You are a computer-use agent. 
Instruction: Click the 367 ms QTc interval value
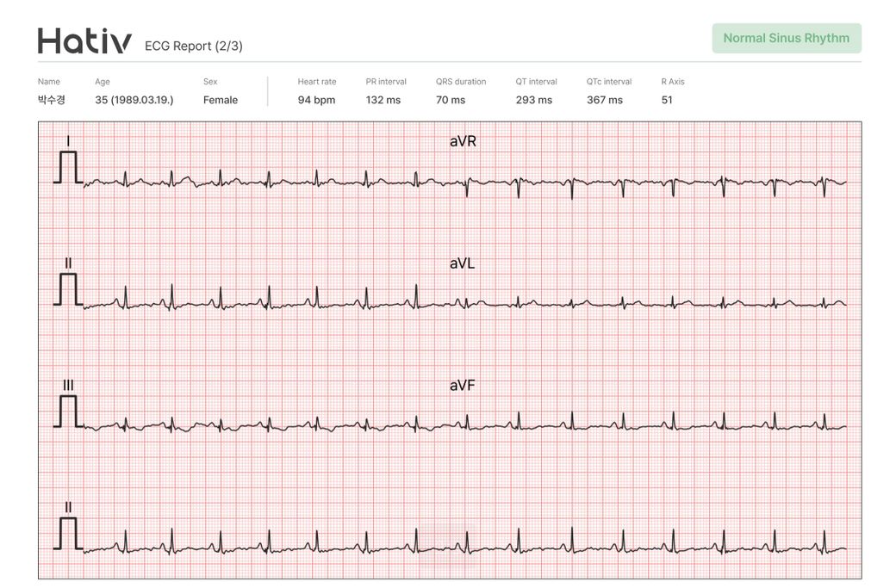[x=605, y=100]
